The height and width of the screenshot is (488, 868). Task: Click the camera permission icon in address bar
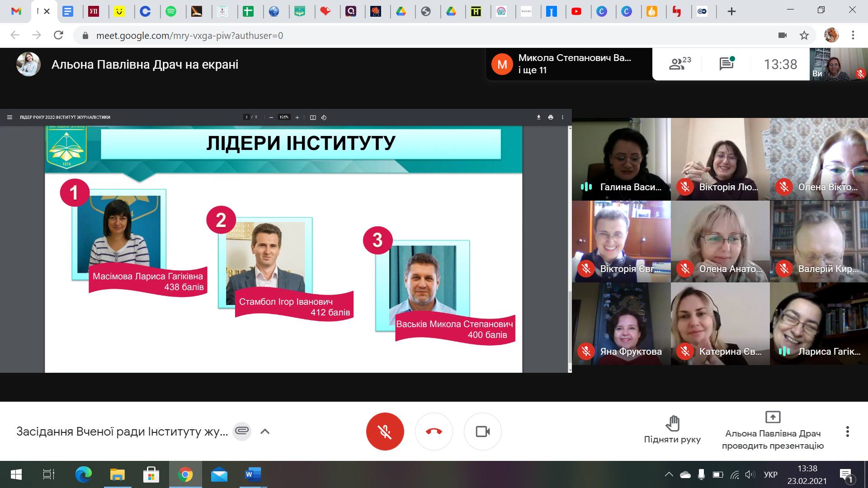[783, 35]
